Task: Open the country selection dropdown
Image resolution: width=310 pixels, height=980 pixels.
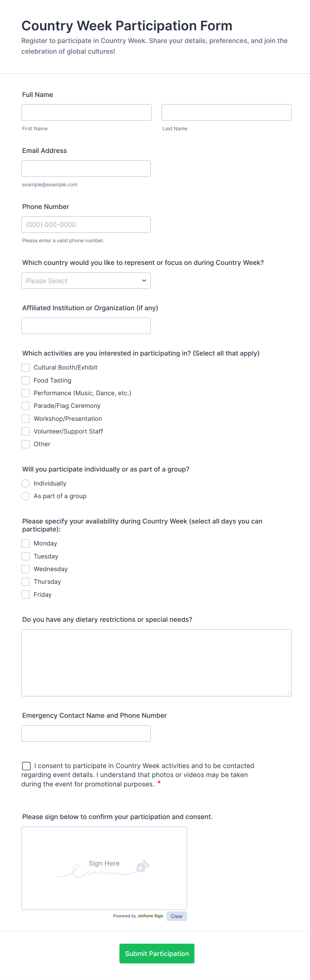Action: pyautogui.click(x=86, y=280)
